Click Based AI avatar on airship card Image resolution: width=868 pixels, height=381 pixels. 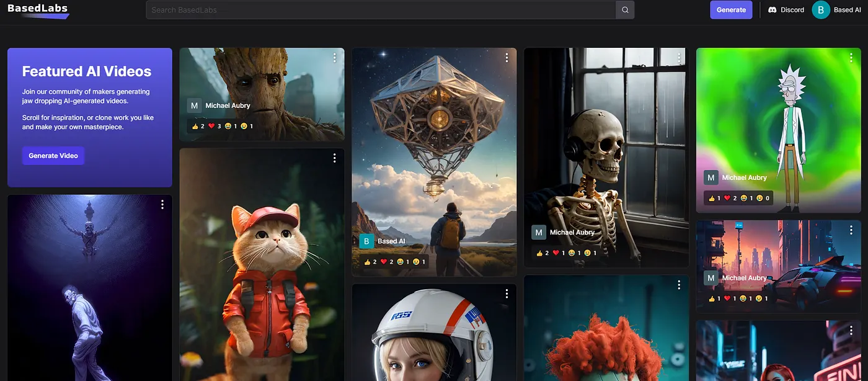pyautogui.click(x=366, y=241)
